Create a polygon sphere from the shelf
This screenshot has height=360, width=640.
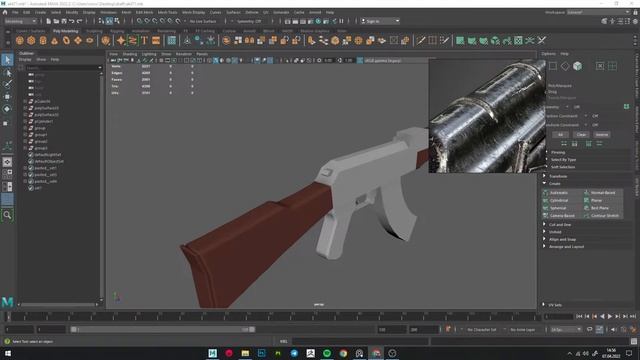pyautogui.click(x=20, y=40)
